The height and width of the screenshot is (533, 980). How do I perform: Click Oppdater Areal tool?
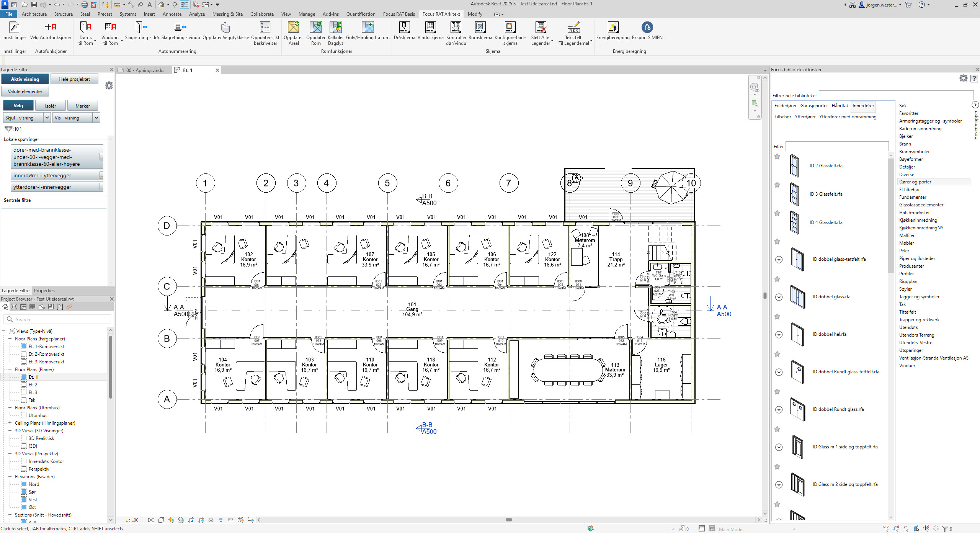click(294, 33)
